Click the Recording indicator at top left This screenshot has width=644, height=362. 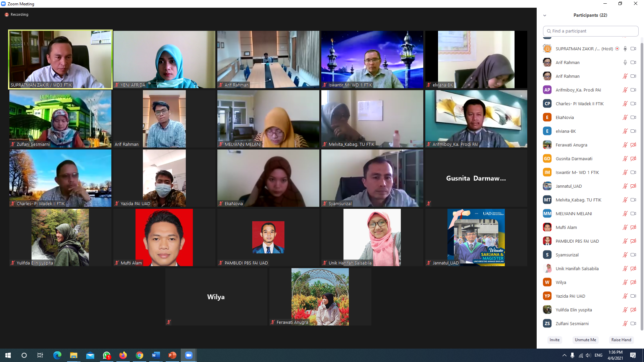point(16,14)
